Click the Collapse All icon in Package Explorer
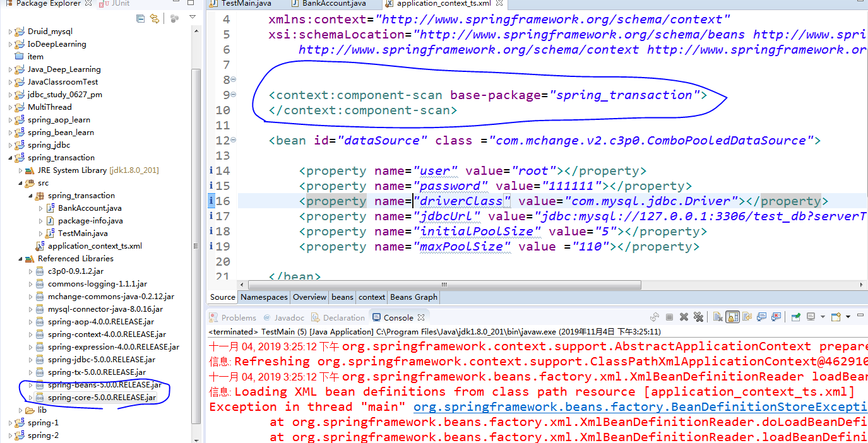The image size is (868, 443). (x=140, y=18)
